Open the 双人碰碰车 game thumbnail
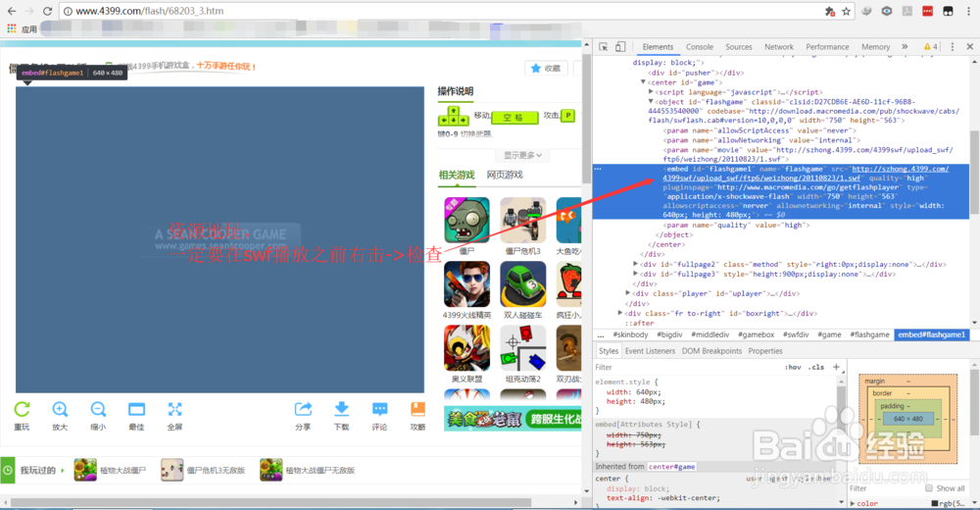 (x=523, y=284)
